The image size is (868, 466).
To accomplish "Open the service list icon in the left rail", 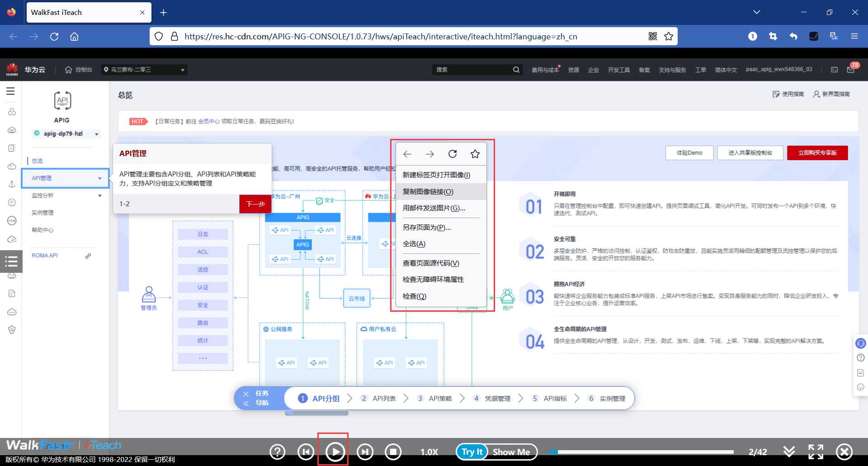I will click(11, 261).
